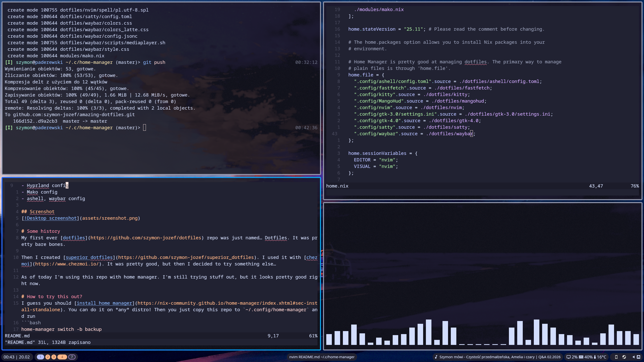Image resolution: width=644 pixels, height=362 pixels.
Task: Click the '- ashell, waybar config' line
Action: click(53, 198)
